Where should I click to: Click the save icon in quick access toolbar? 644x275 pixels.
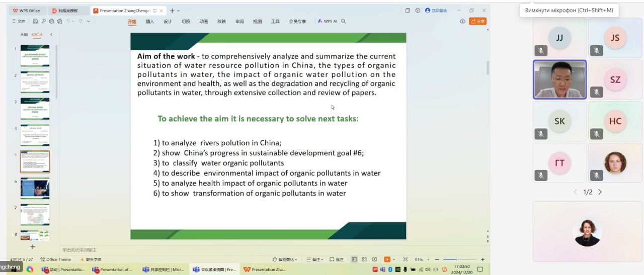36,21
